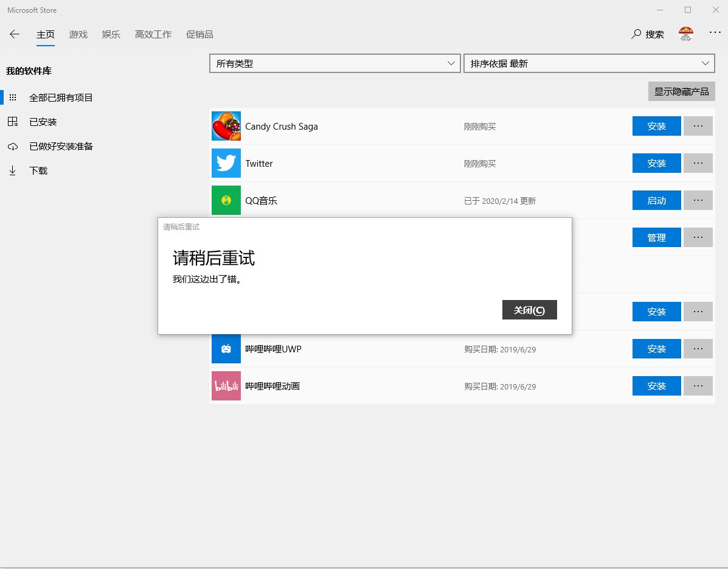
Task: Open more options next to 管理 button
Action: pyautogui.click(x=698, y=237)
